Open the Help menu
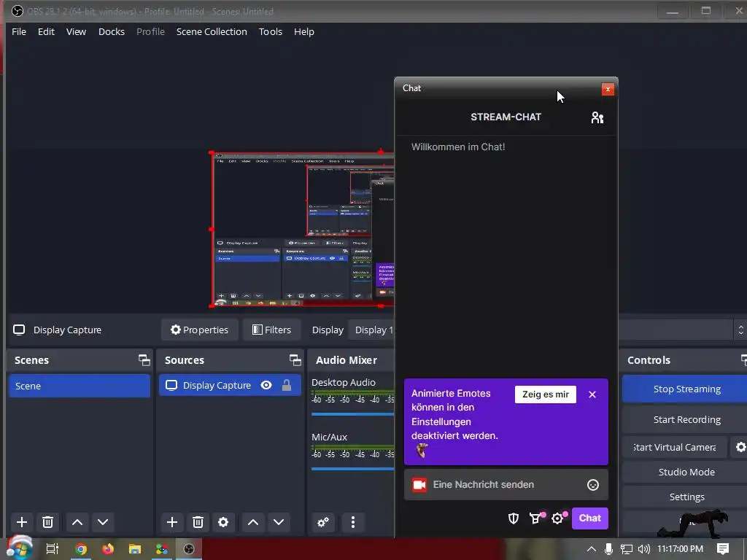 (304, 31)
